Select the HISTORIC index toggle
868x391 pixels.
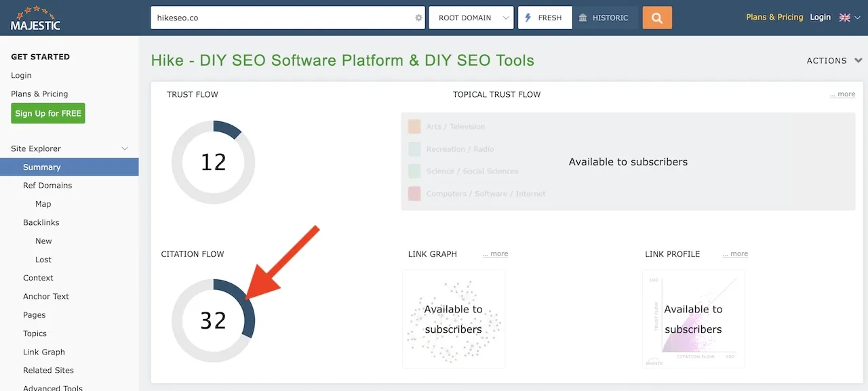(x=604, y=18)
